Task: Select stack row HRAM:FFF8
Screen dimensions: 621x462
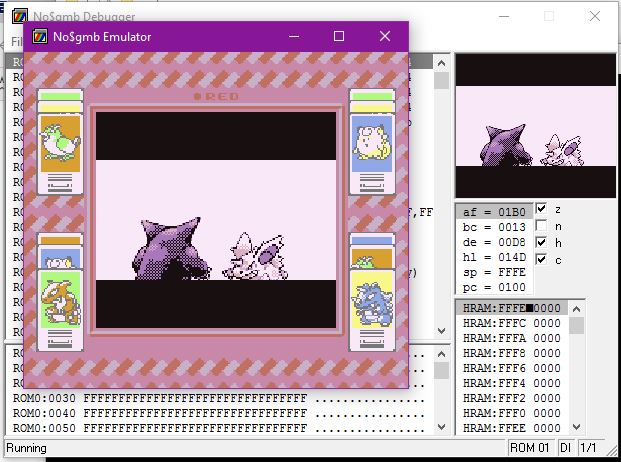Action: (x=512, y=353)
